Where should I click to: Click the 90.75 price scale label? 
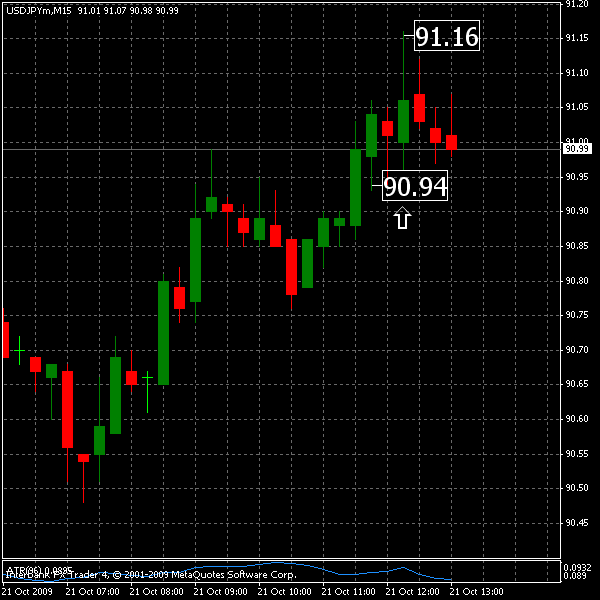(577, 315)
